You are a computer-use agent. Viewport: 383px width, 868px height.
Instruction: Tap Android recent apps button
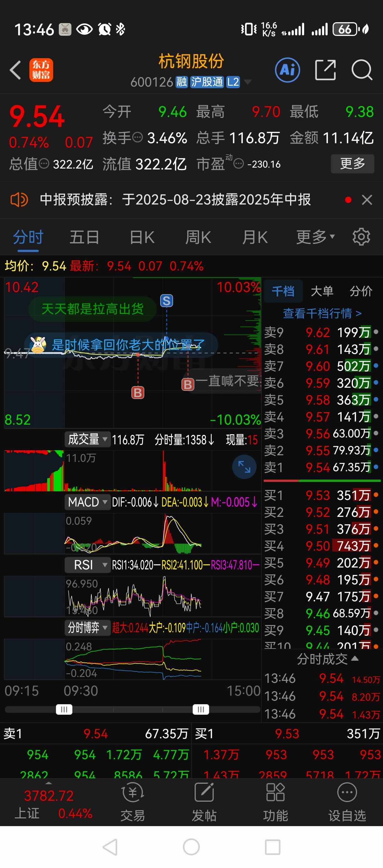(273, 847)
